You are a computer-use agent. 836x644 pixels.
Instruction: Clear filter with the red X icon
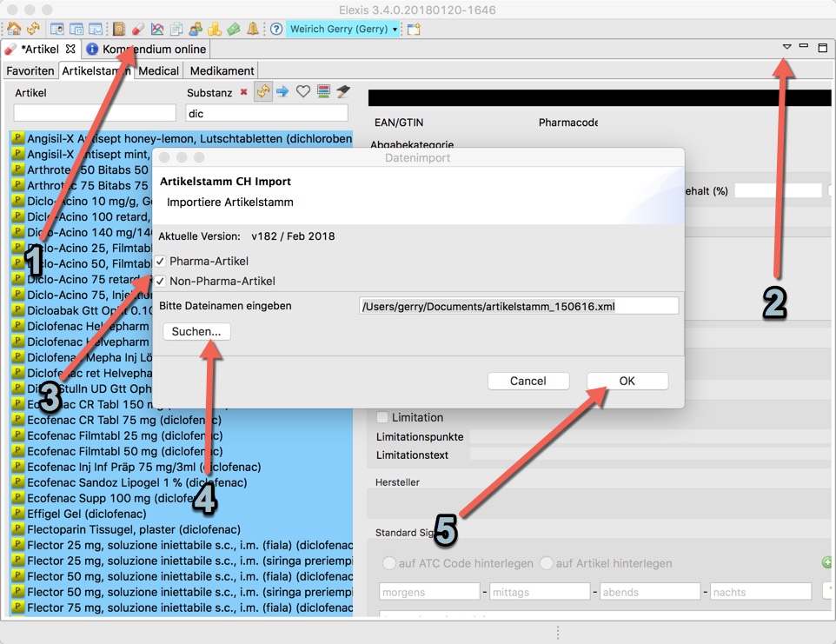243,92
